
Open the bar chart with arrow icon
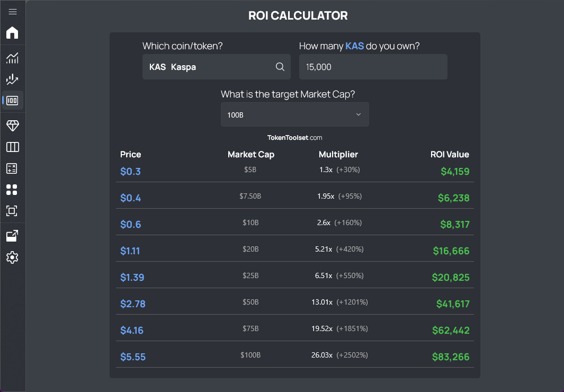click(12, 79)
